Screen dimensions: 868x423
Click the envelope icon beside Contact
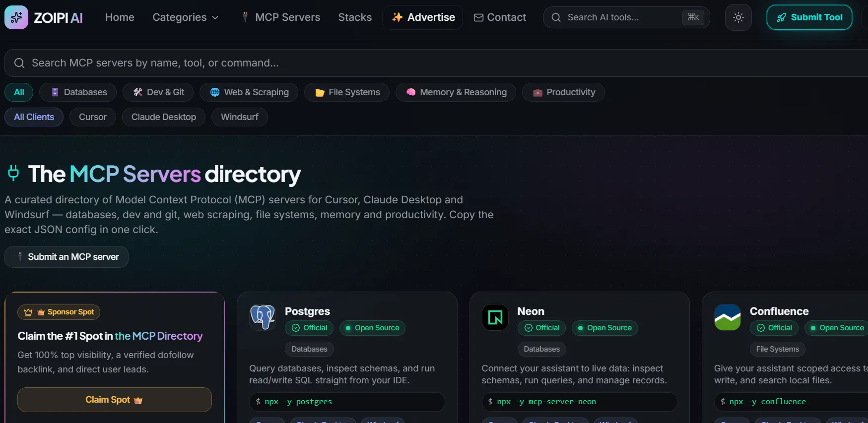478,17
